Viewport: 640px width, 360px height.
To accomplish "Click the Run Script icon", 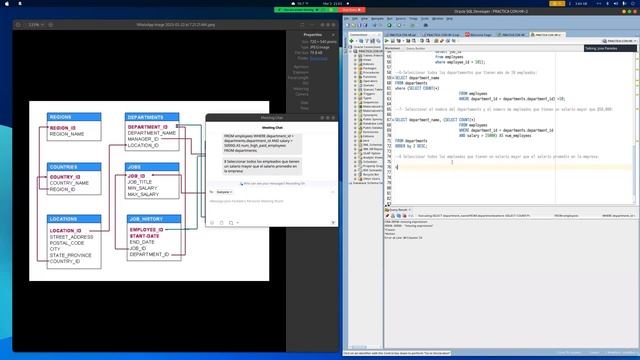I will [392, 41].
